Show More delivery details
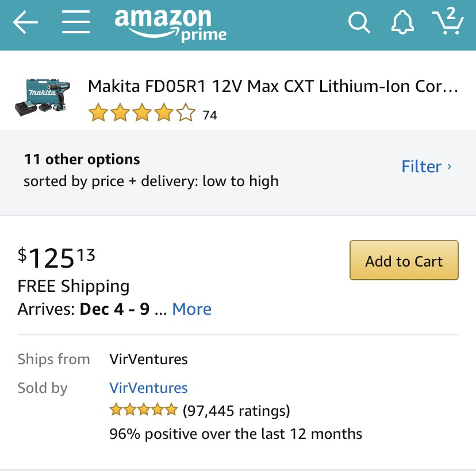The image size is (476, 471). pyautogui.click(x=192, y=309)
